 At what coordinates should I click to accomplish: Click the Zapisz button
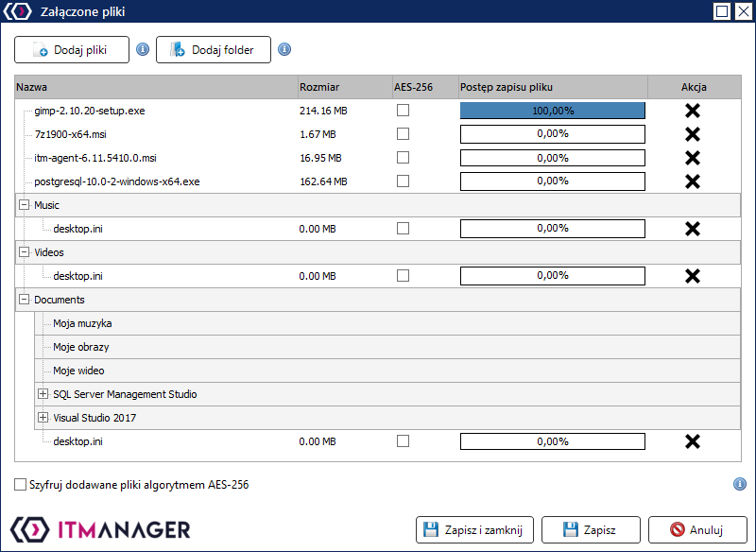591,530
